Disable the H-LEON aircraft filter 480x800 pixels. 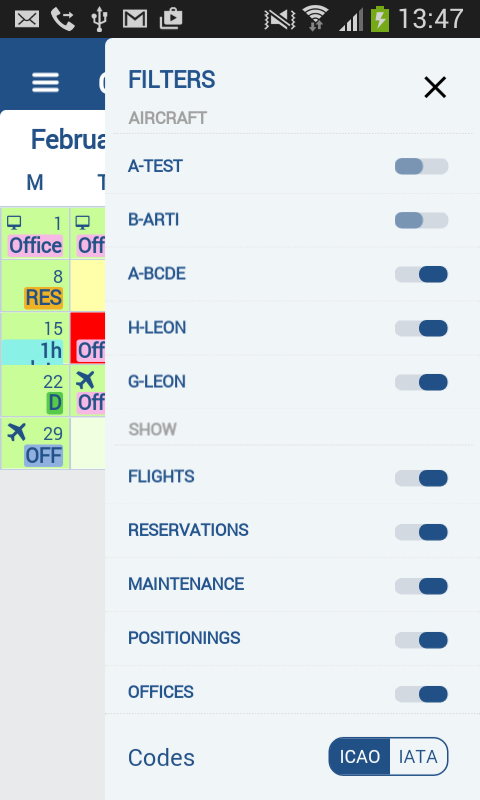421,328
